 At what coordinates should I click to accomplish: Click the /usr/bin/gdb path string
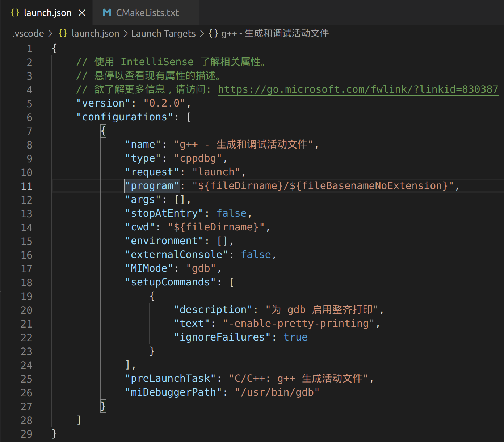[x=277, y=392]
